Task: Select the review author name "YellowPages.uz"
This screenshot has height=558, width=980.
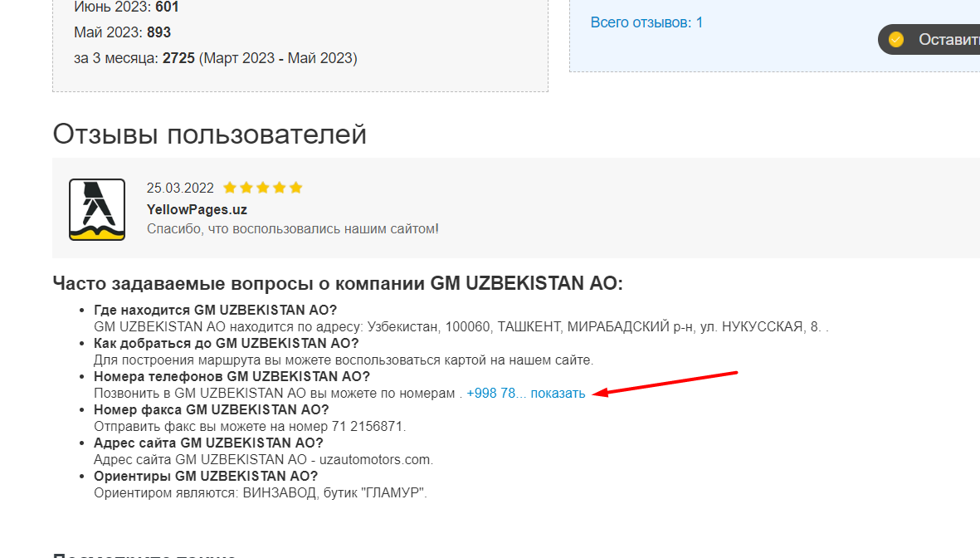Action: tap(197, 209)
